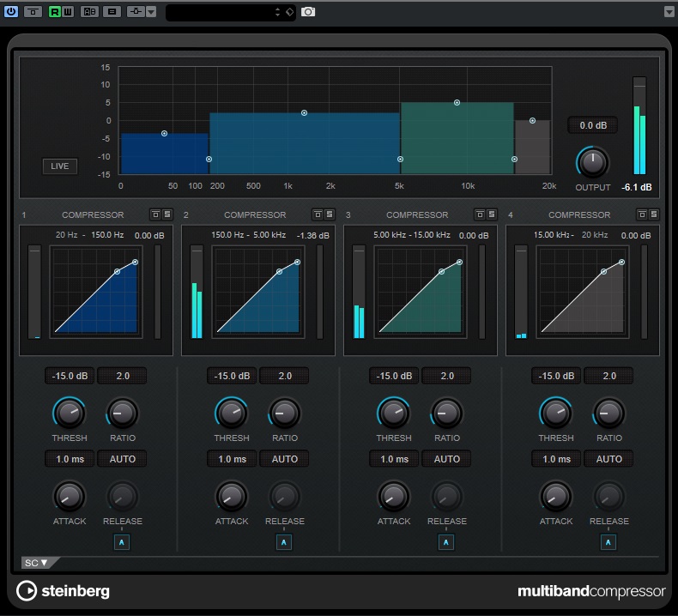678x616 pixels.
Task: Enable Read automation (R) button
Action: [55, 12]
